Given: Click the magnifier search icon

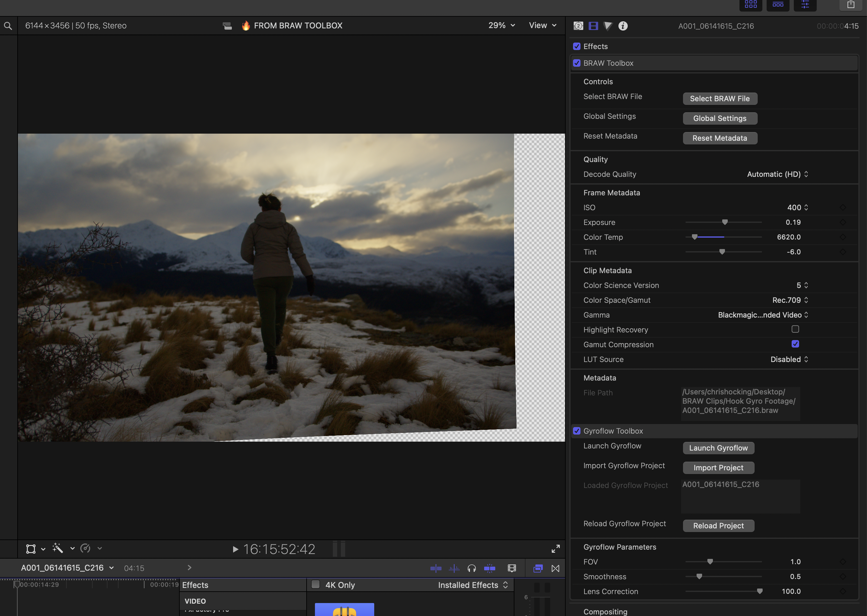Looking at the screenshot, I should 8,26.
